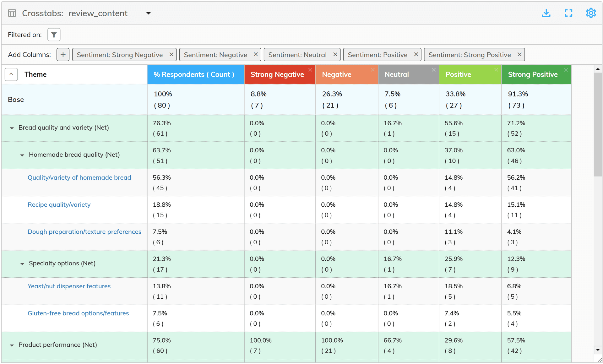Collapse Bread quality and variety (Net)

pos(12,128)
